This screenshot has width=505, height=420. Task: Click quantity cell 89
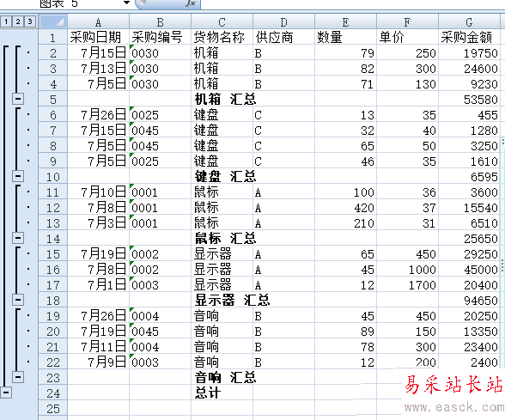[x=345, y=332]
